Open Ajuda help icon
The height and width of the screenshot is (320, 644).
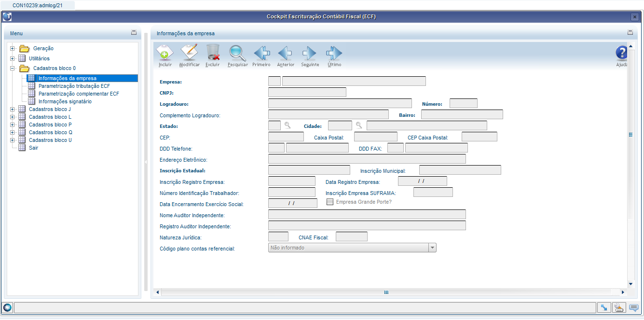coord(621,53)
